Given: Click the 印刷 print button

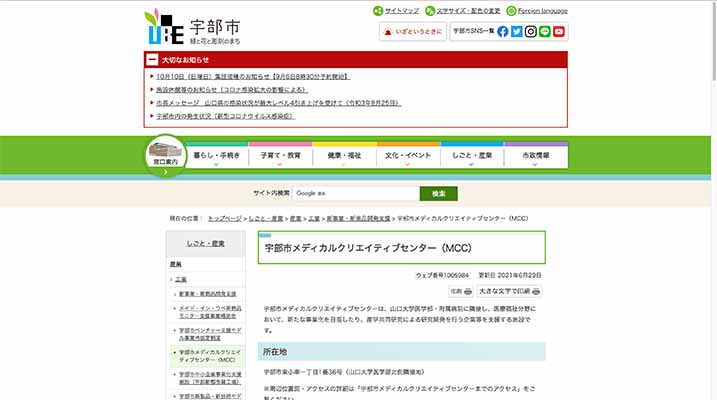Looking at the screenshot, I should coord(460,291).
